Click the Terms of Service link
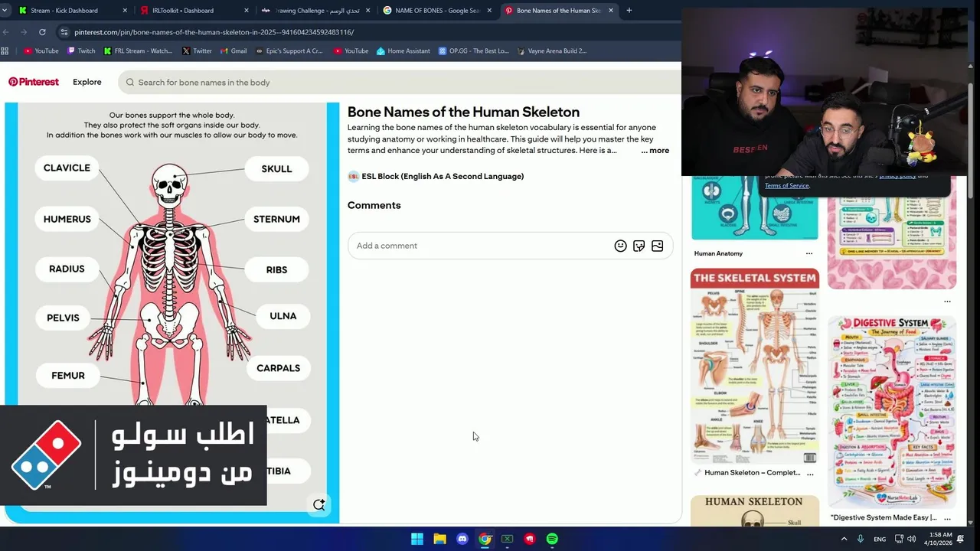Image resolution: width=980 pixels, height=551 pixels. [x=787, y=186]
